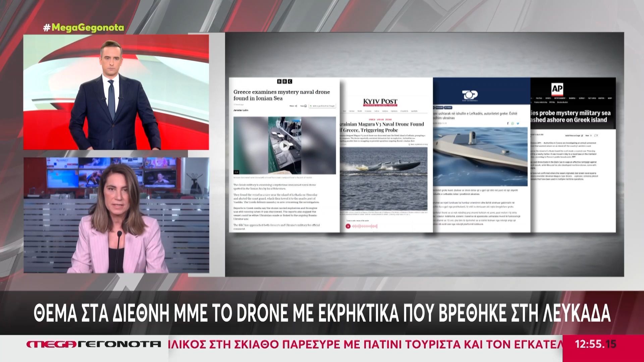Click the WhatsApp share icon on Top Channel
The width and height of the screenshot is (644, 362).
513,124
